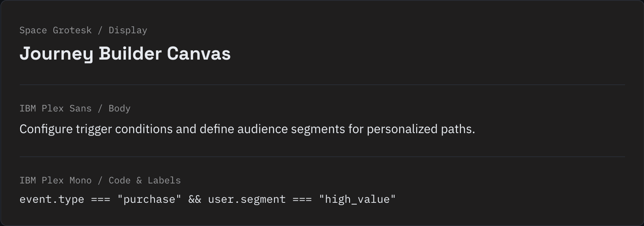Click the body sentence about trigger conditions
Viewport: 644px width, 226px height.
tap(247, 129)
